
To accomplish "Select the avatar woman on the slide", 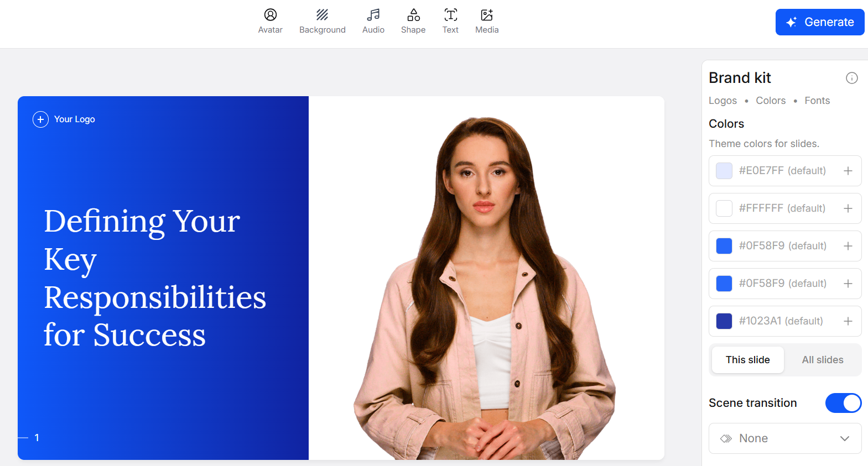I will tap(485, 288).
